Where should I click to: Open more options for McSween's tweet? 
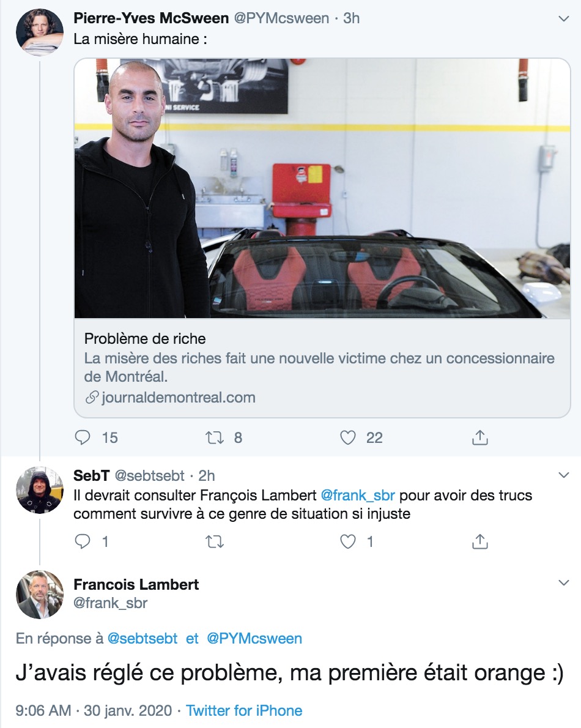[563, 18]
